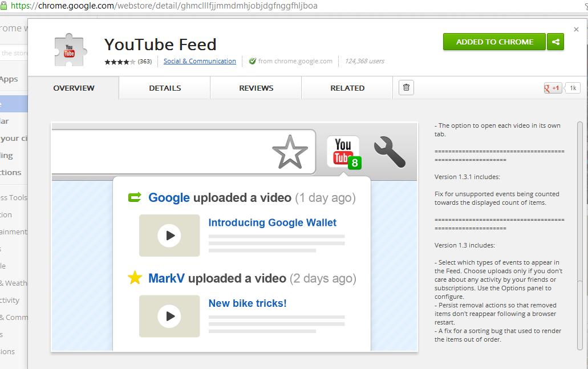Click the secure lock icon in address bar
588x369 pixels.
pos(4,6)
